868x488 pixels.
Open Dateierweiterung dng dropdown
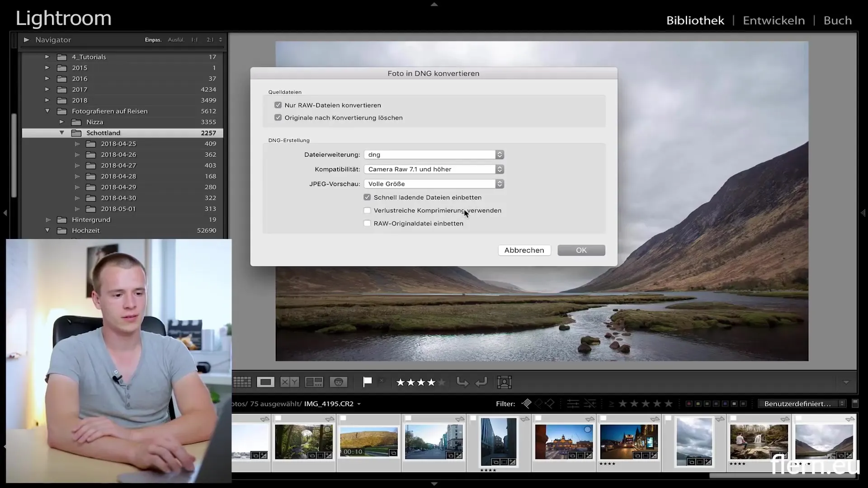coord(434,155)
